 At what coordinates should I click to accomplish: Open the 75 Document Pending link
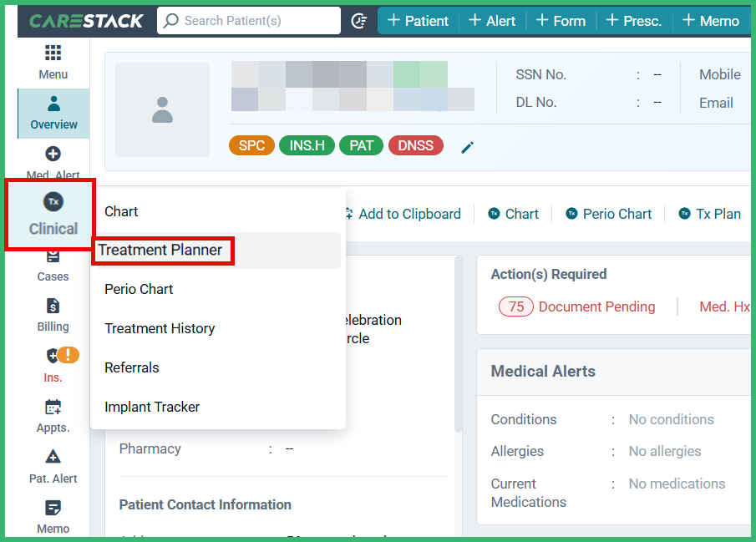577,306
